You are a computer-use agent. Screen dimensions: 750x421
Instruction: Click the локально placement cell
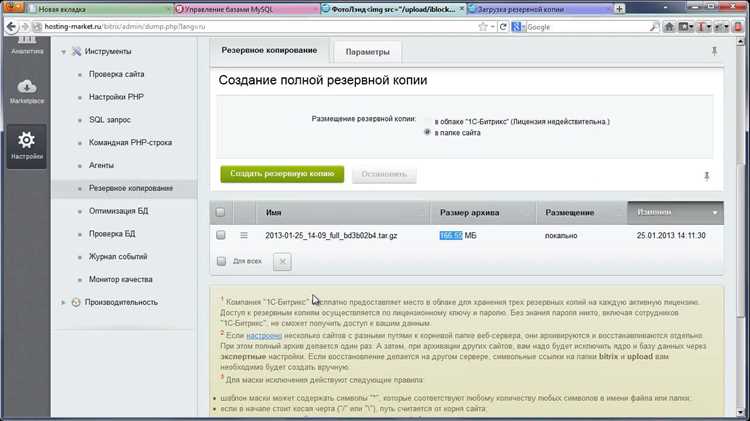pyautogui.click(x=561, y=235)
